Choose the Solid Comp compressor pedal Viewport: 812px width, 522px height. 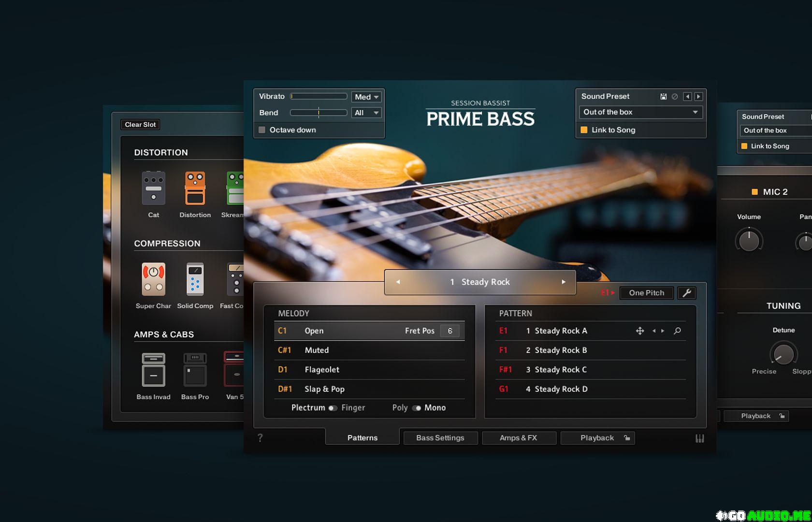tap(195, 279)
